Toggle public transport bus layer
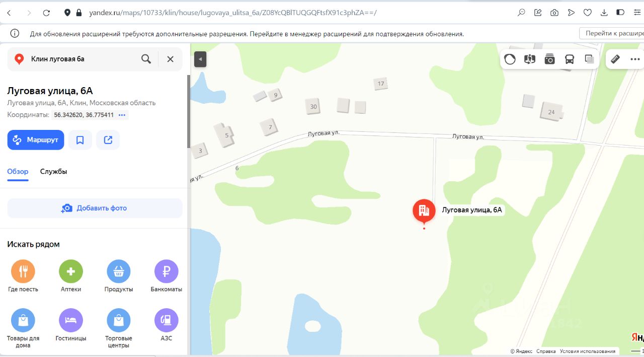644x357 pixels. click(x=570, y=59)
